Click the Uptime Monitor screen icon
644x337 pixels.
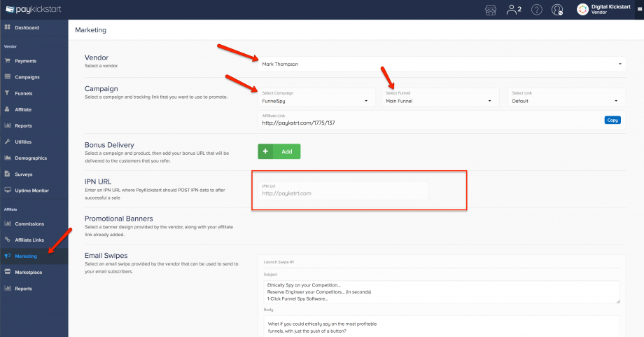(x=7, y=190)
